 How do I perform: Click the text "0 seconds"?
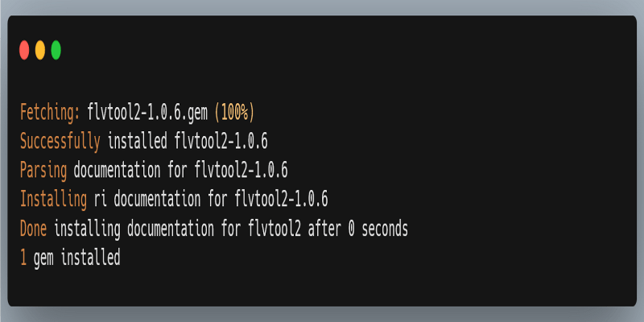tap(378, 229)
